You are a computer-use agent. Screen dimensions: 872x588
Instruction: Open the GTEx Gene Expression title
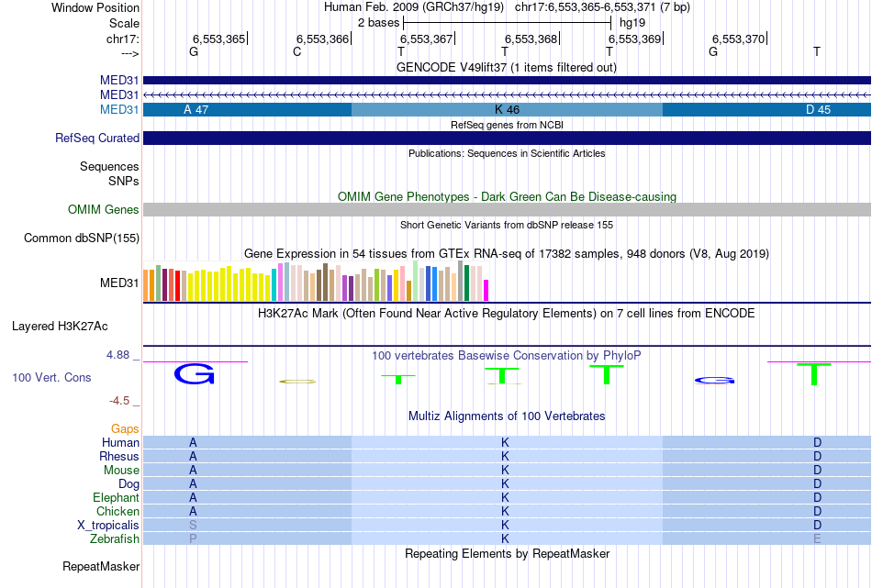[x=506, y=254]
